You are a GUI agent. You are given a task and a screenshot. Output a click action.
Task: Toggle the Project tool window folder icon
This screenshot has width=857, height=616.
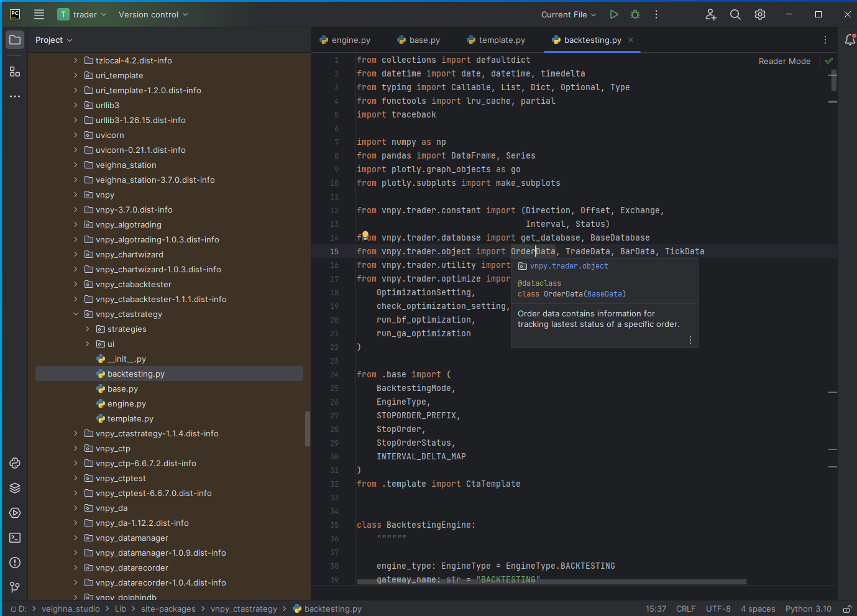pyautogui.click(x=15, y=40)
